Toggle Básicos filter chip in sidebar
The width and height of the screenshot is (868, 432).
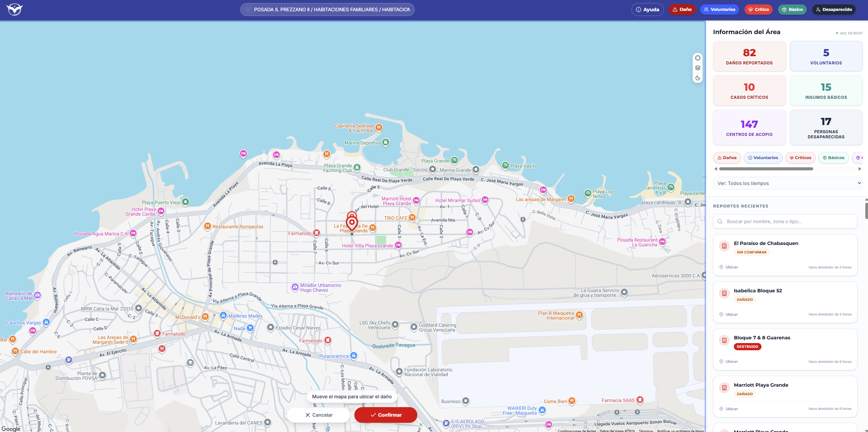click(833, 158)
